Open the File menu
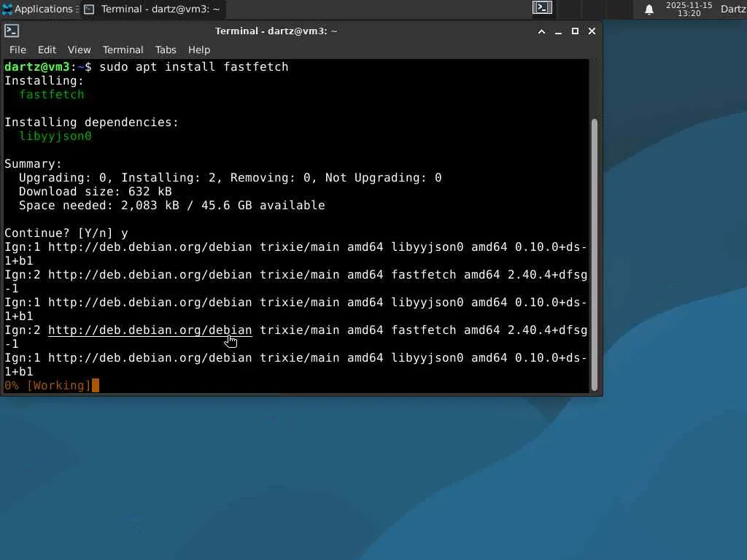This screenshot has width=747, height=560. pyautogui.click(x=18, y=50)
